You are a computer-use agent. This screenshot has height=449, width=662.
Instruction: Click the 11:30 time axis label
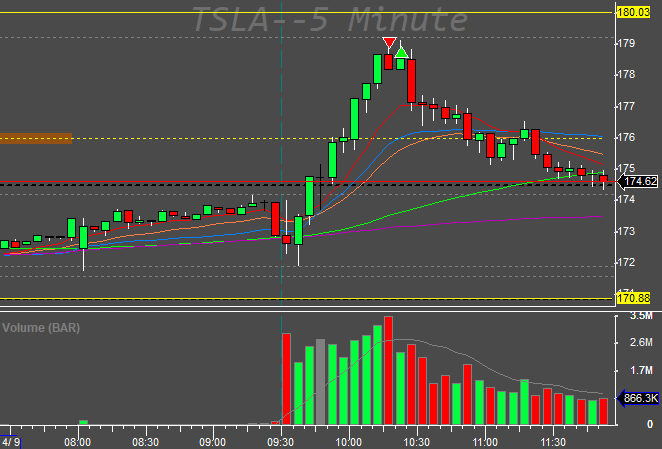[x=553, y=442]
